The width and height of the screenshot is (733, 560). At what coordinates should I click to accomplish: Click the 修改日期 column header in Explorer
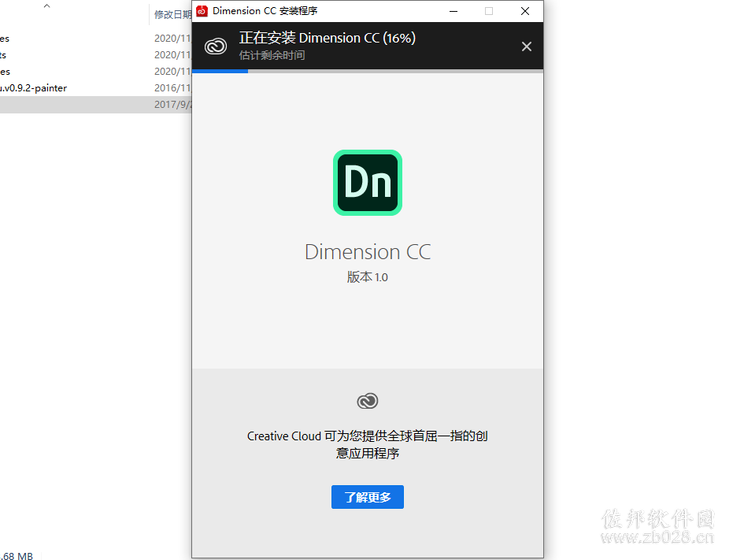pyautogui.click(x=172, y=14)
